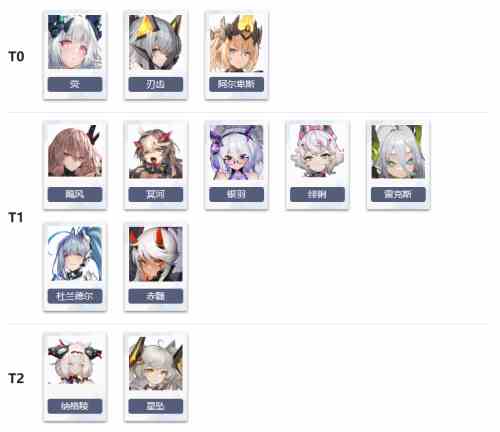Select the pink bunny-eared white-haired portrait
The width and height of the screenshot is (500, 432).
(317, 151)
